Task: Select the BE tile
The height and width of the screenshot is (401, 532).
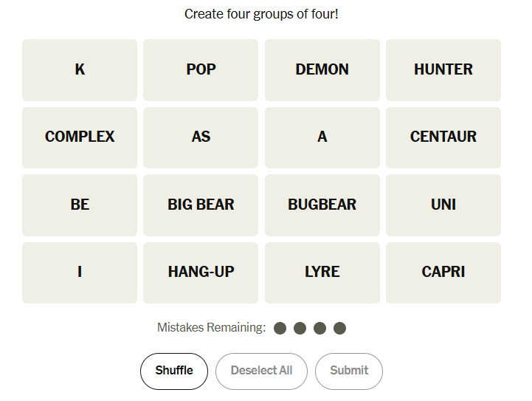Action: point(80,205)
